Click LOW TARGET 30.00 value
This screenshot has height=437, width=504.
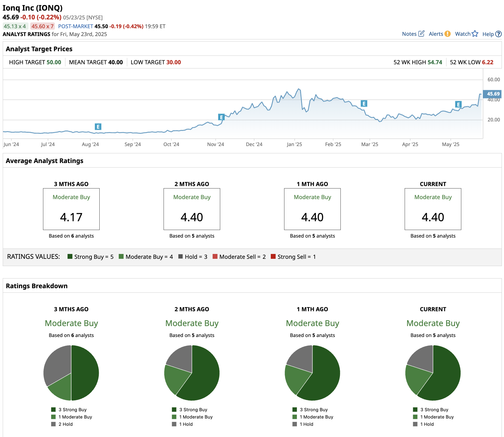174,62
